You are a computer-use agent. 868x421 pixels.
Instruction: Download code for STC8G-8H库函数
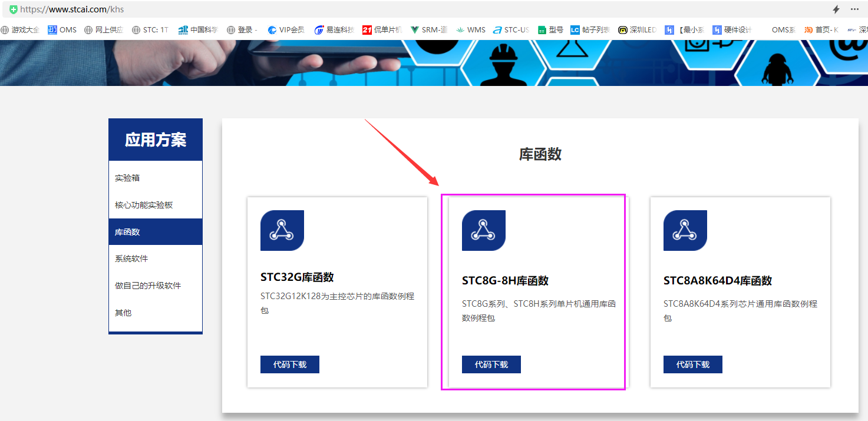coord(491,364)
